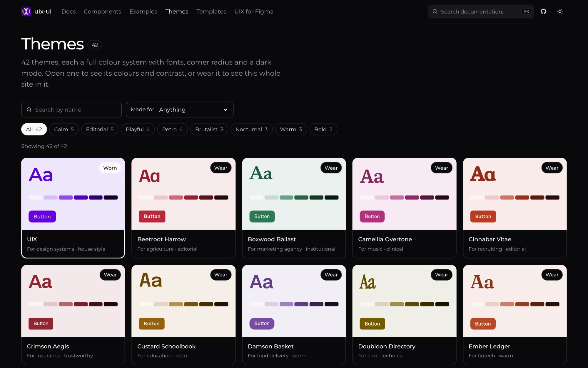Toggle light mode with the sun icon
588x368 pixels.
click(x=560, y=11)
